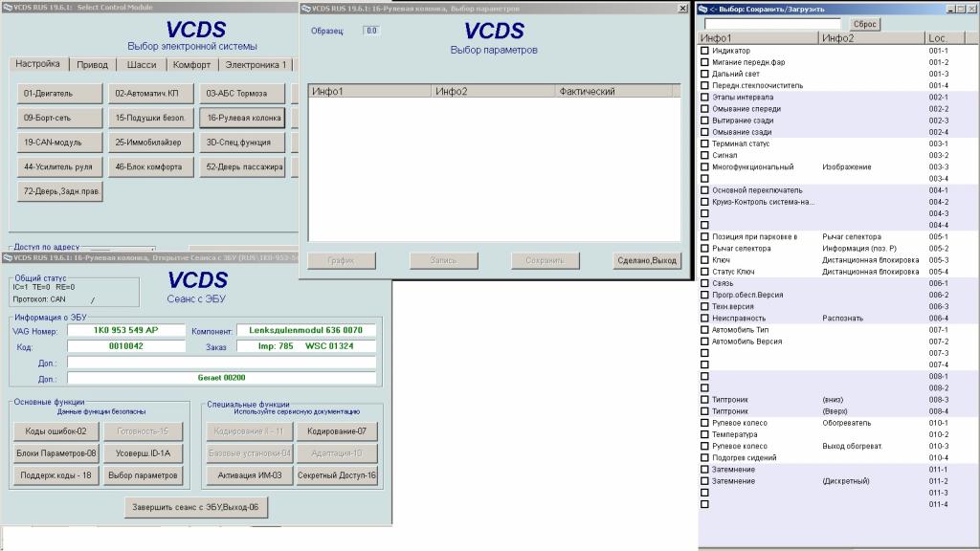Tick the Прогр.обесп.Версия checkbox
Image resolution: width=980 pixels, height=551 pixels.
(x=704, y=296)
